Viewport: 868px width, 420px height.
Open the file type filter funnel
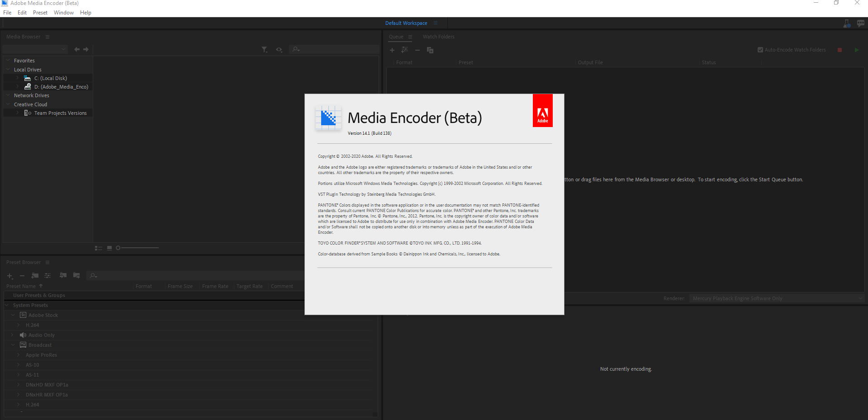[265, 50]
